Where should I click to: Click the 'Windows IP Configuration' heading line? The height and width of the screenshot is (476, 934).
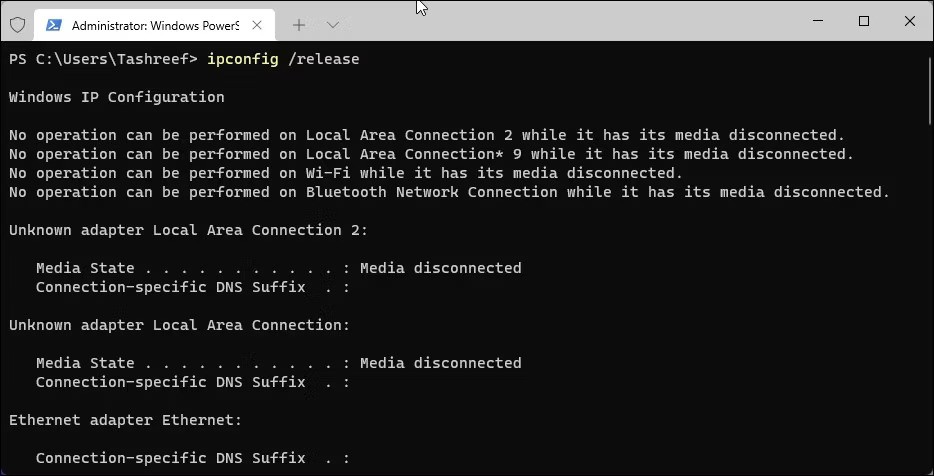click(117, 97)
